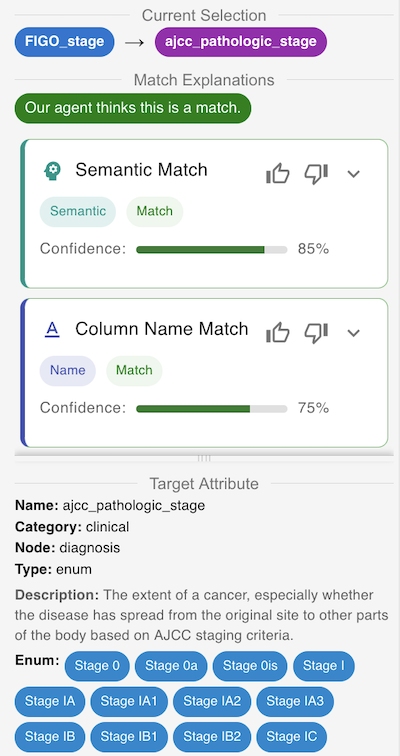Click the Semantic Match brain icon
Screen dimensions: 400x756
click(52, 171)
